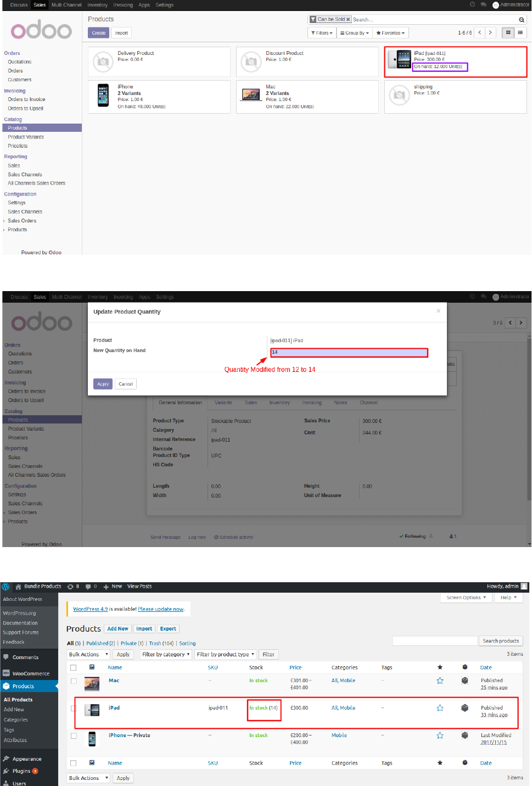The width and height of the screenshot is (532, 786).
Task: Expand the Screen Options panel
Action: (x=466, y=598)
